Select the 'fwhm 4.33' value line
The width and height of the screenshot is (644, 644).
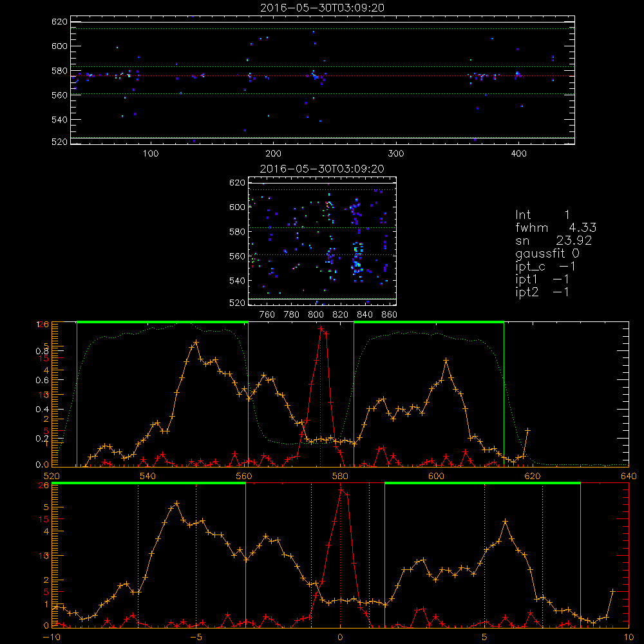click(556, 227)
